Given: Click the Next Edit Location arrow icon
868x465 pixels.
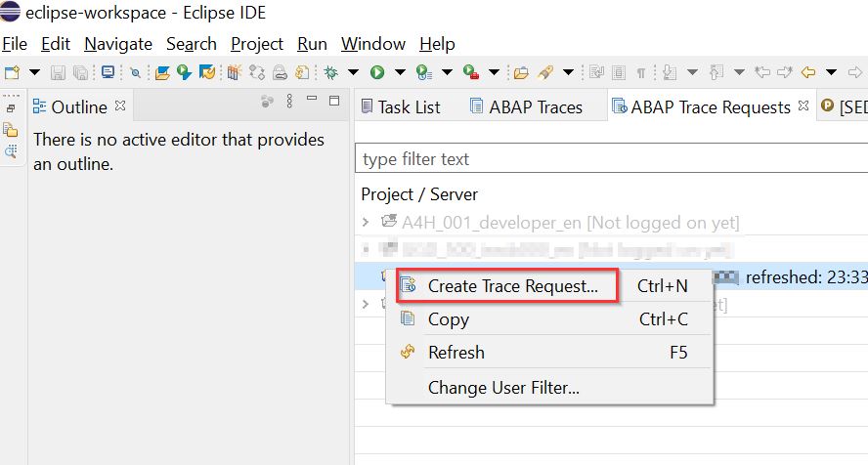Looking at the screenshot, I should 785,72.
